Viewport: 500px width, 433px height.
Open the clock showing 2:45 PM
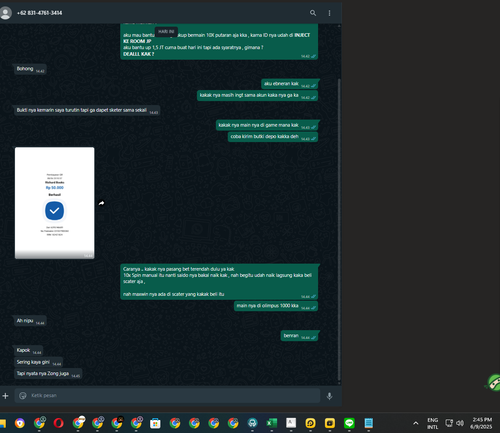[x=481, y=423]
